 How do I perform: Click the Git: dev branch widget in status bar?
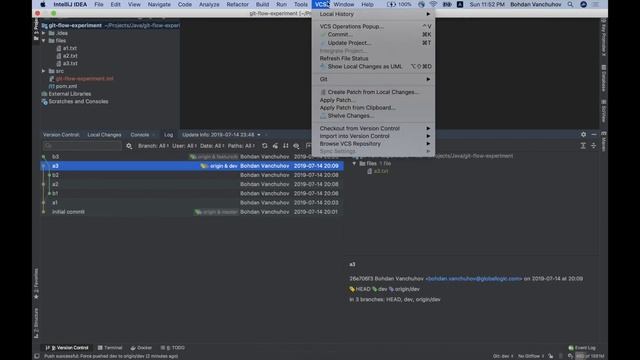(503, 356)
